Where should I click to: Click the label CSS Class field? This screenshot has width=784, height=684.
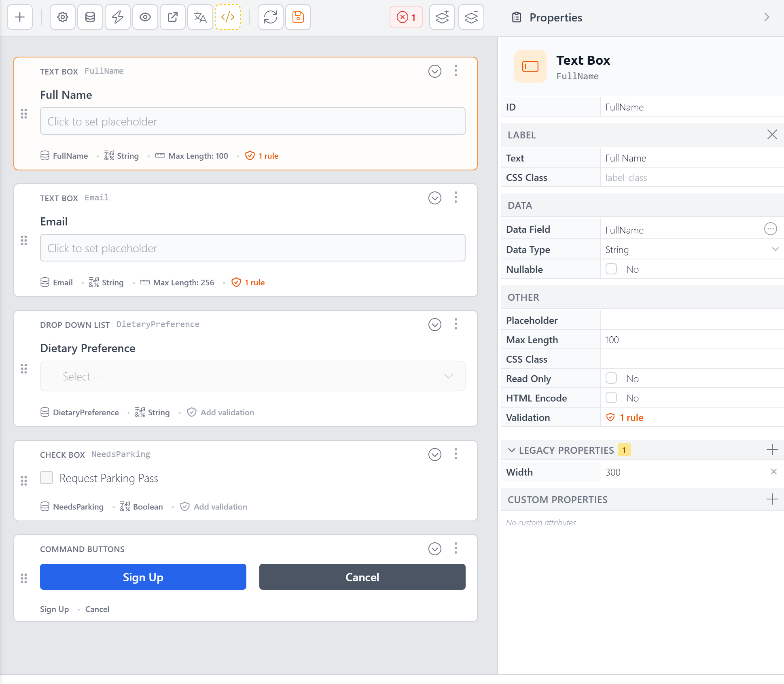coord(692,177)
